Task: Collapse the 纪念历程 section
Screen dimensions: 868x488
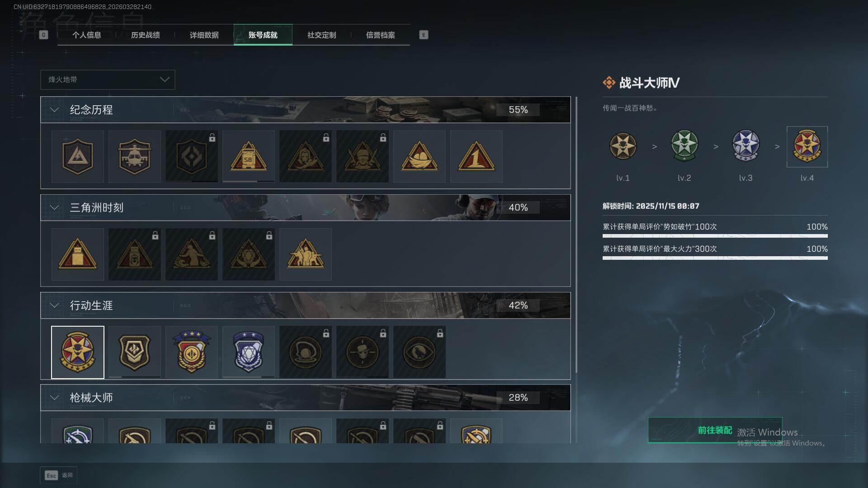Action: point(54,110)
